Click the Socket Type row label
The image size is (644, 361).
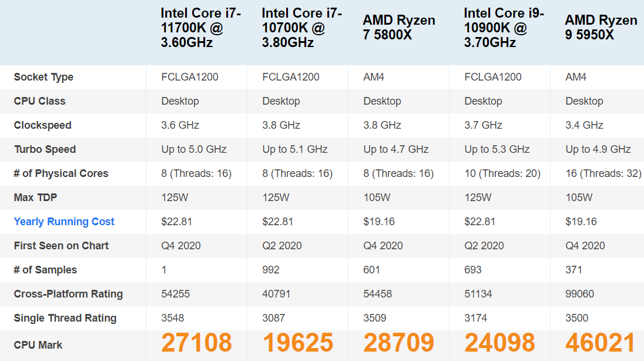[x=43, y=77]
